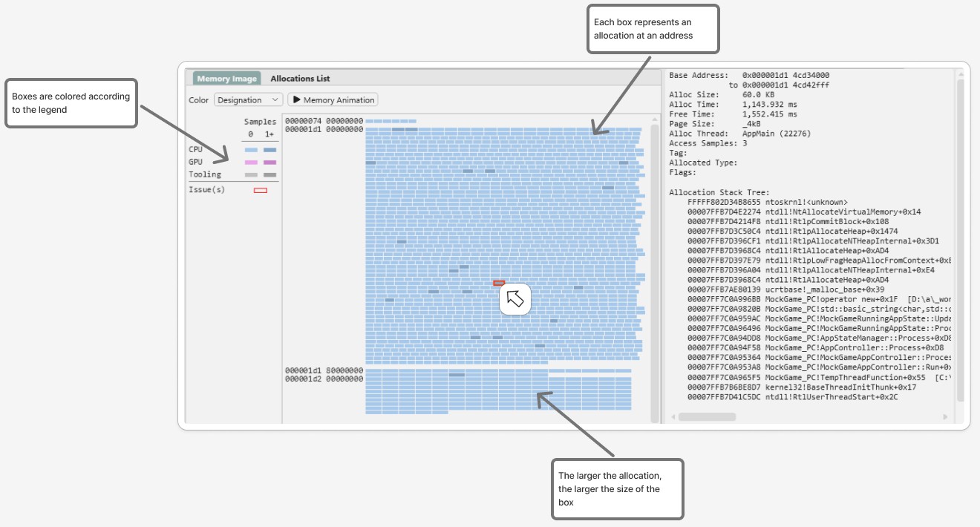Play the Memory Animation

click(333, 99)
